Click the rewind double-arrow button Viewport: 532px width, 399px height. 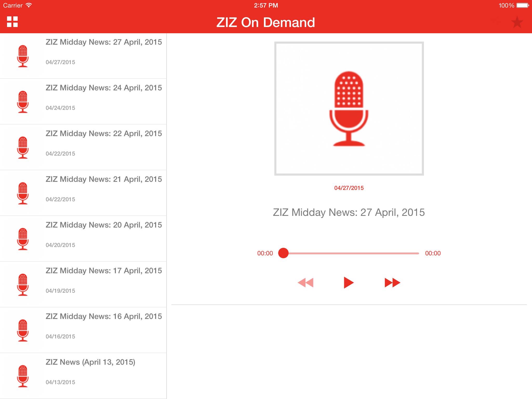(305, 282)
